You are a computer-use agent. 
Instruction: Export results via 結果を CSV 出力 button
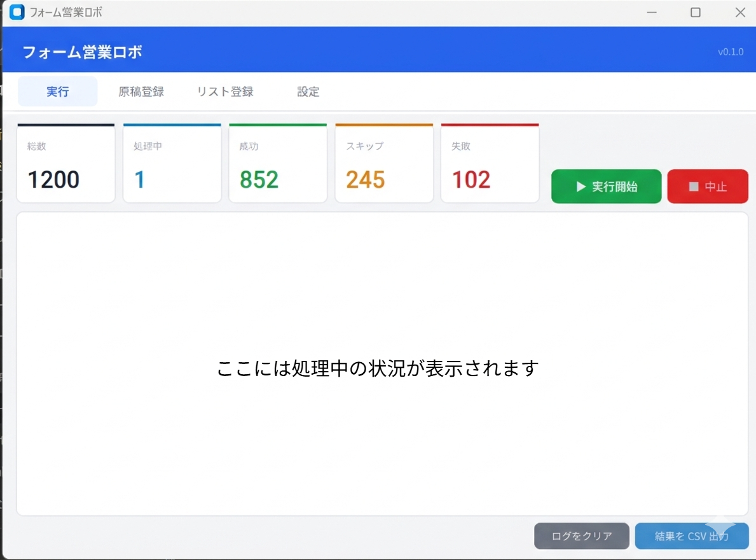[691, 536]
